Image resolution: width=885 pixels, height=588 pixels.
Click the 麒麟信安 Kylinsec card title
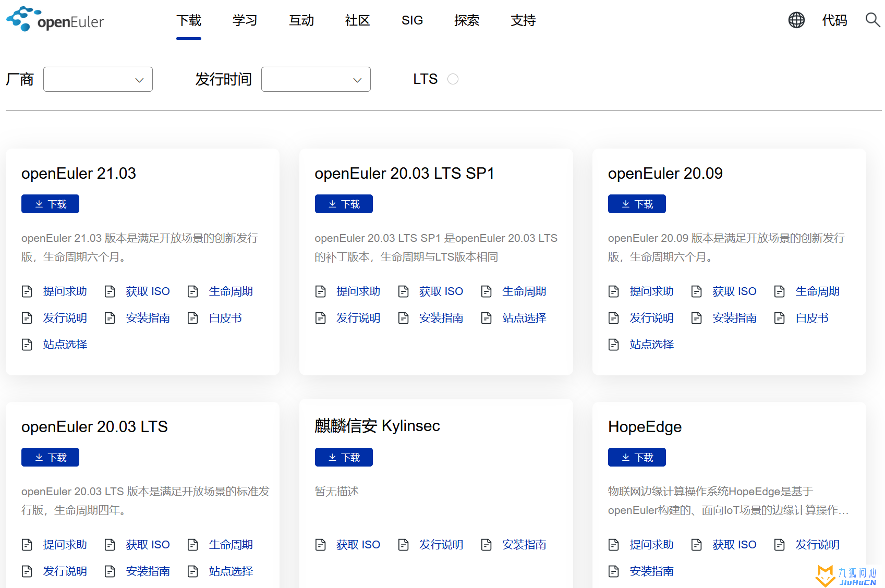(x=378, y=426)
